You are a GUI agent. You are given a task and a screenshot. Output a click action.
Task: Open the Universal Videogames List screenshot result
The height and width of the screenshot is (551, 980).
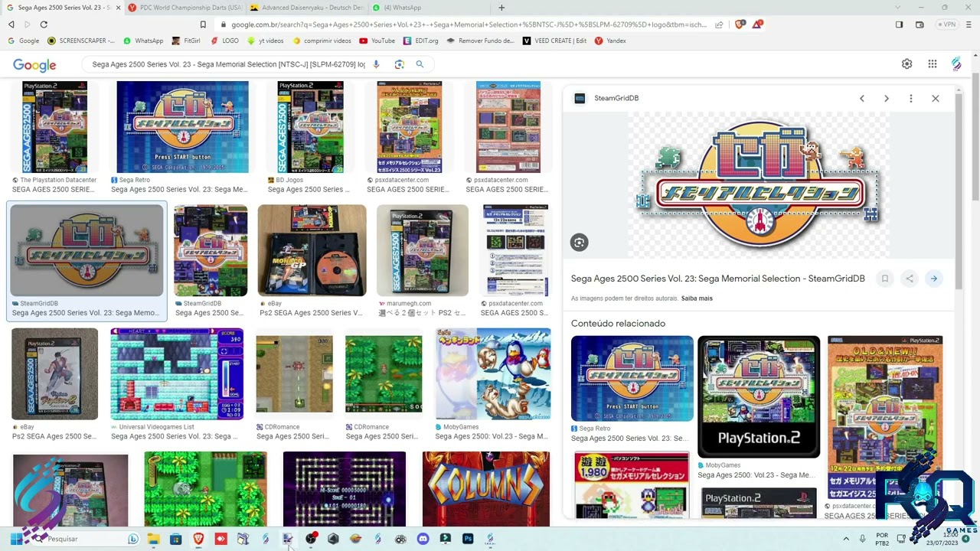(177, 373)
